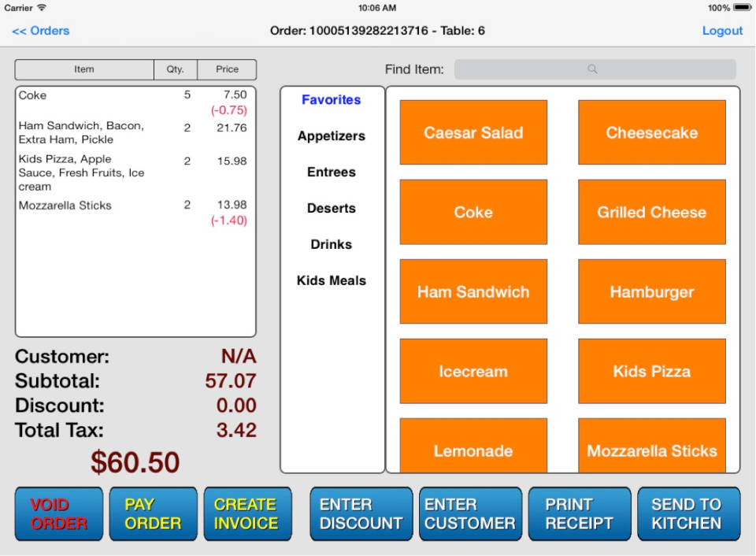This screenshot has height=556, width=756.
Task: Go back to Orders list
Action: click(40, 31)
